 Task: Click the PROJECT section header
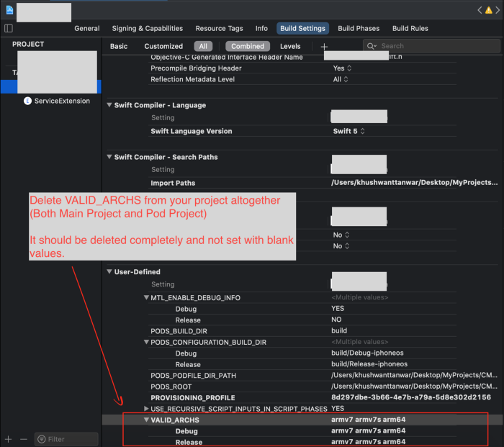coord(28,44)
